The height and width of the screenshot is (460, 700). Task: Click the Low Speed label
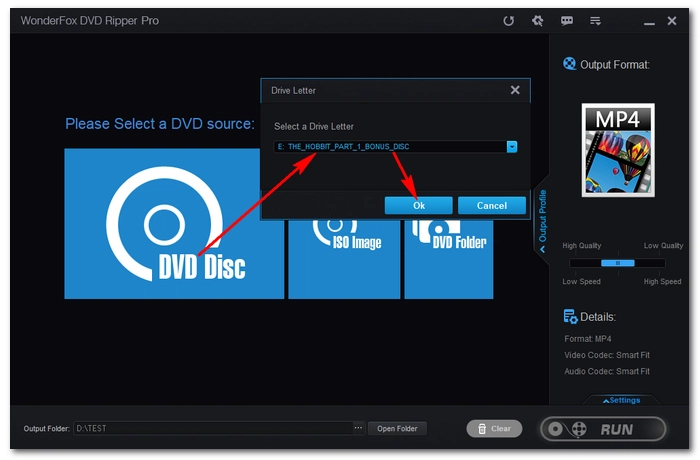[x=581, y=281]
